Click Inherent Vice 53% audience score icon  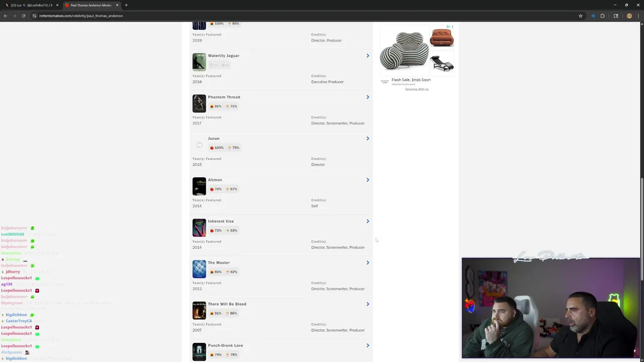[227, 230]
